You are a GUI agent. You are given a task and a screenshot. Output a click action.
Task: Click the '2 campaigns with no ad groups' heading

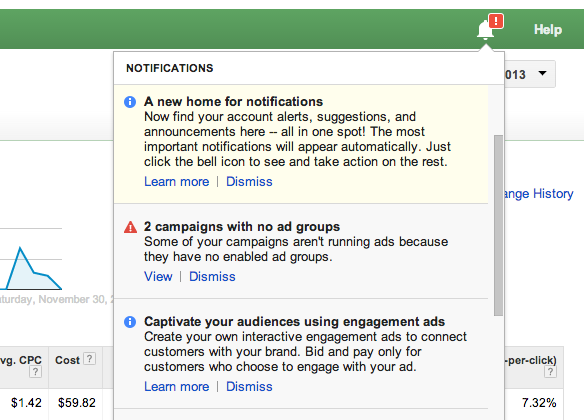[242, 227]
